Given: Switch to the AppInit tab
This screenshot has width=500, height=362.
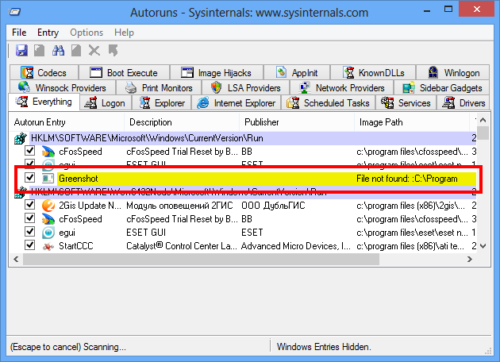Looking at the screenshot, I should [297, 72].
